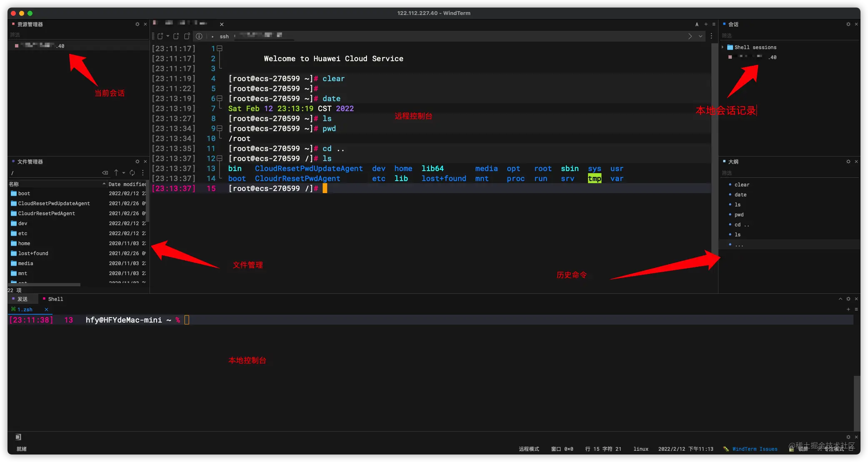The image size is (868, 462).
Task: Click close-session toolbar icon with x badge
Action: 176,36
